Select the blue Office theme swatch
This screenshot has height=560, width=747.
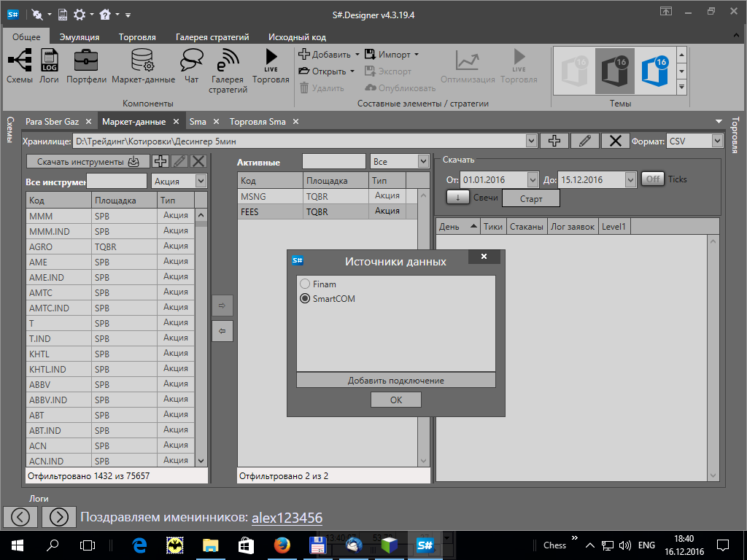tap(654, 71)
